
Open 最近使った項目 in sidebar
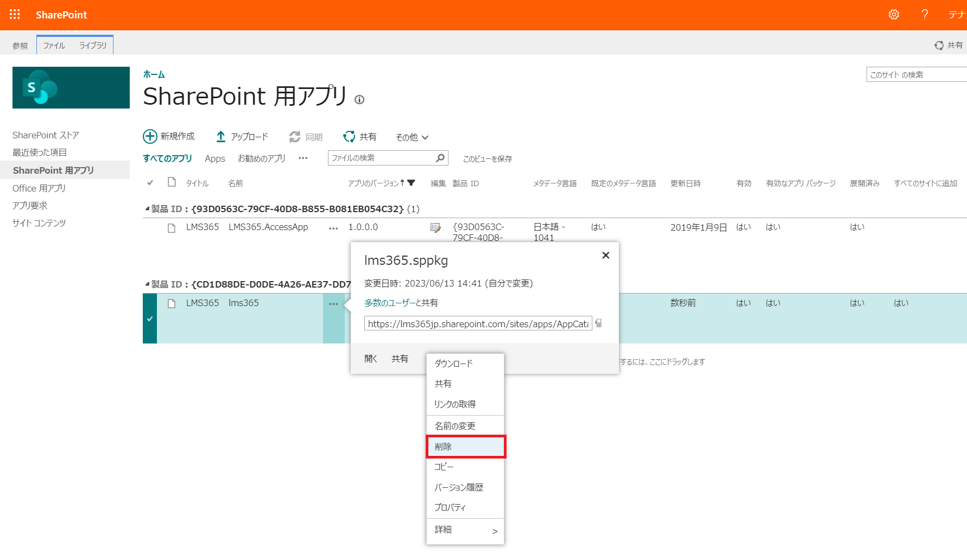pyautogui.click(x=40, y=152)
